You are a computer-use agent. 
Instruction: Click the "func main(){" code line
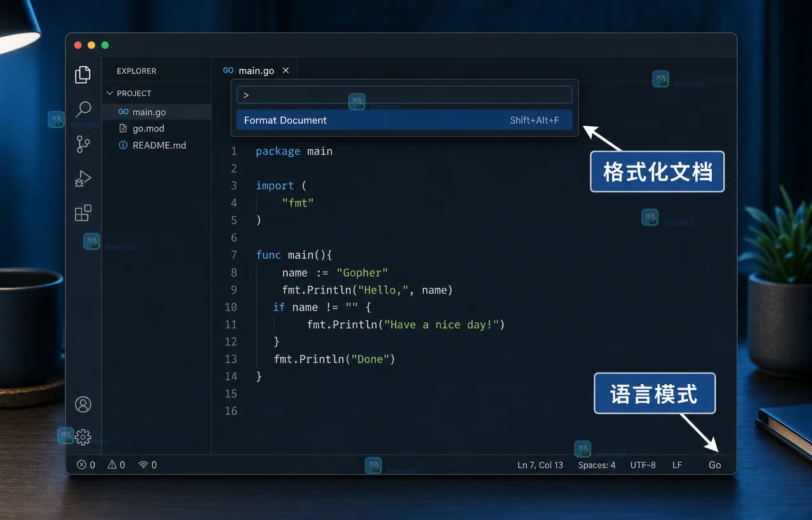tap(294, 255)
